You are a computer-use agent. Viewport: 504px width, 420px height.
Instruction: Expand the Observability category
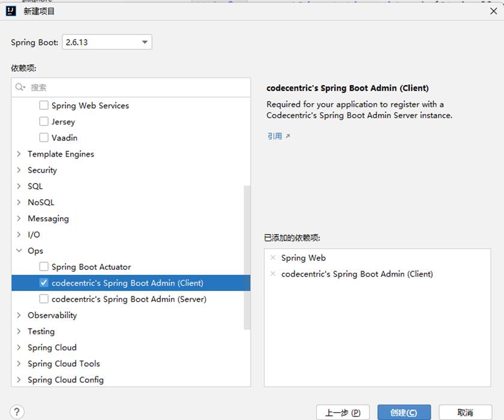point(19,315)
